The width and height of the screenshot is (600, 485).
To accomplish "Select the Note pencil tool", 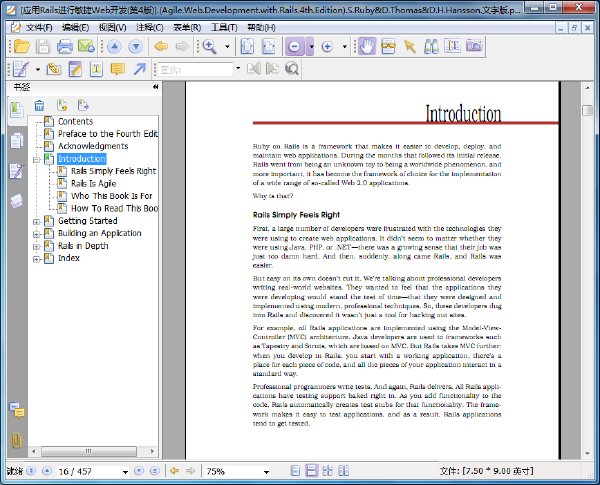I will pos(75,69).
